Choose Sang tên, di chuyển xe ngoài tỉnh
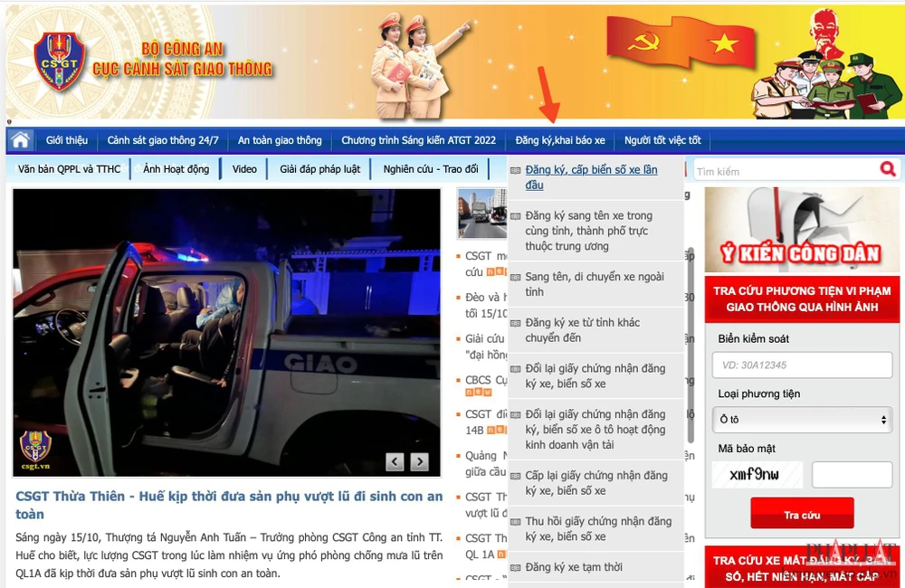The height and width of the screenshot is (588, 905). 594,284
